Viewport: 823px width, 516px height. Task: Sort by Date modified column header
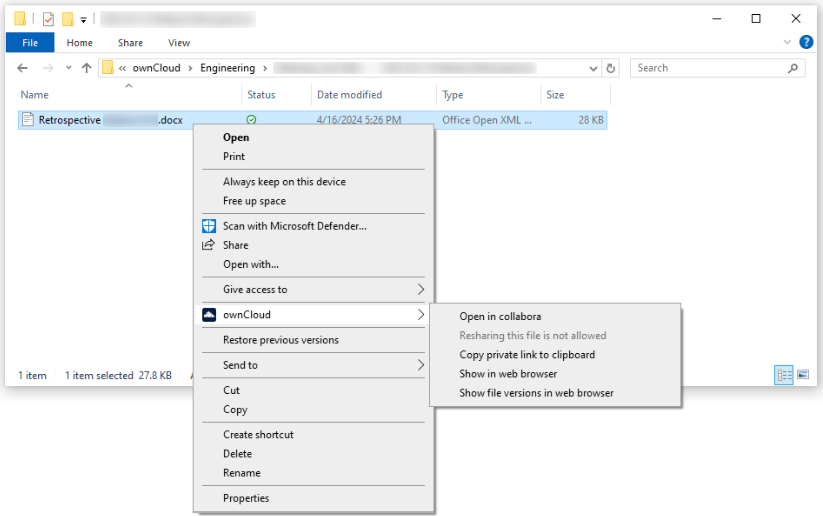tap(349, 95)
